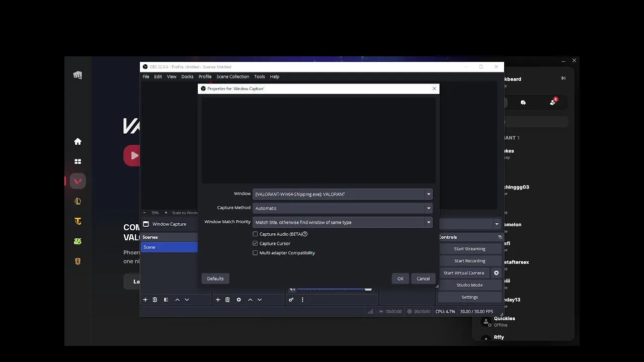Open the Window dropdown selection
The height and width of the screenshot is (362, 644).
pyautogui.click(x=342, y=194)
